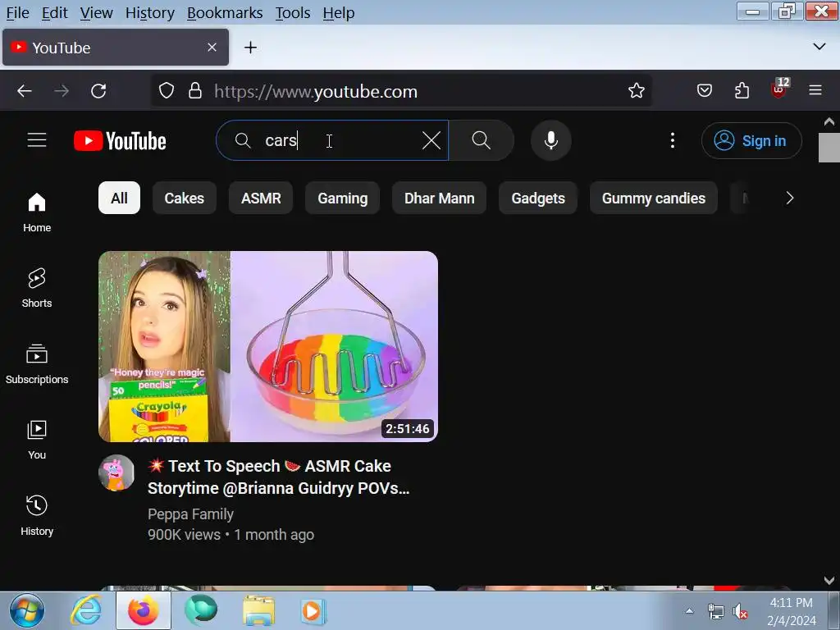
Task: Open the ASMR Cake Storytime video title
Action: (x=279, y=477)
